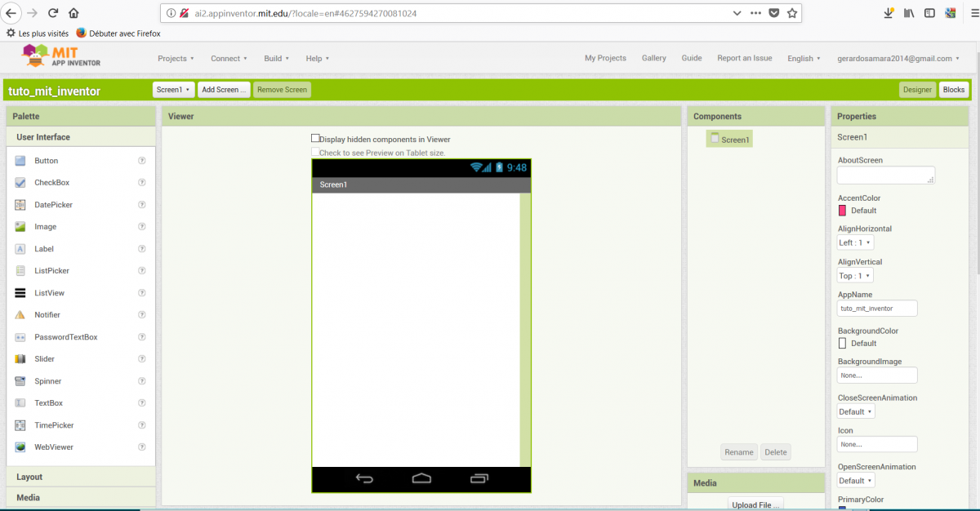Show help for the Image component
980x511 pixels.
[x=142, y=227]
